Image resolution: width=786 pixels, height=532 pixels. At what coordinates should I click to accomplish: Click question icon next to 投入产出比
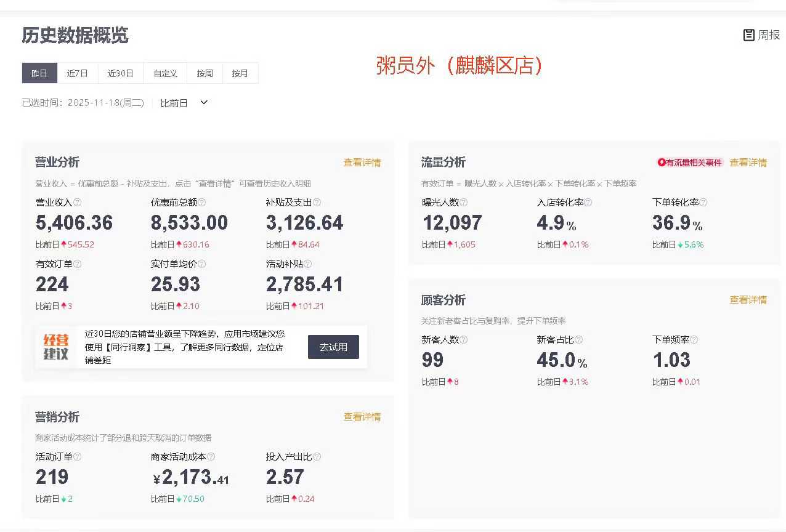[x=317, y=457]
